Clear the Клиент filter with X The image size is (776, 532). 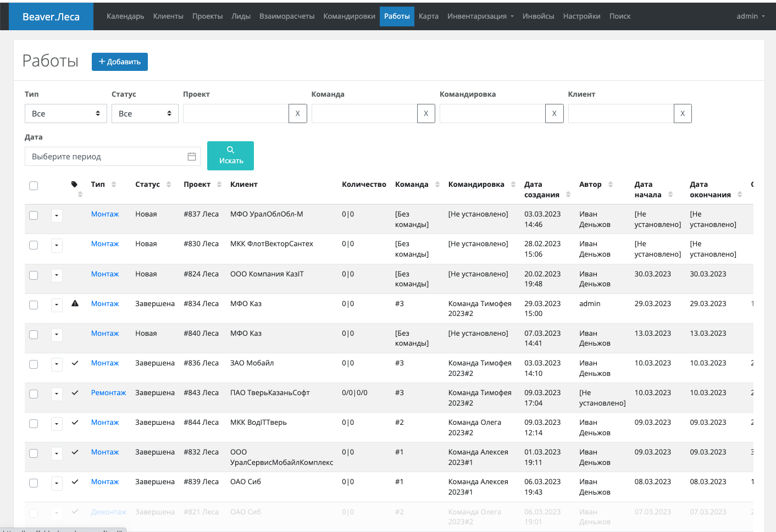[x=683, y=114]
